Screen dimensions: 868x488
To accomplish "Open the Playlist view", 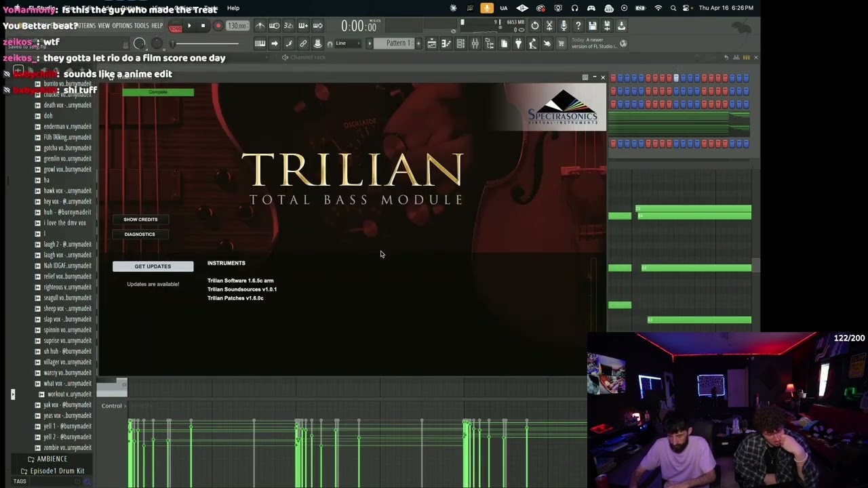I will [432, 43].
